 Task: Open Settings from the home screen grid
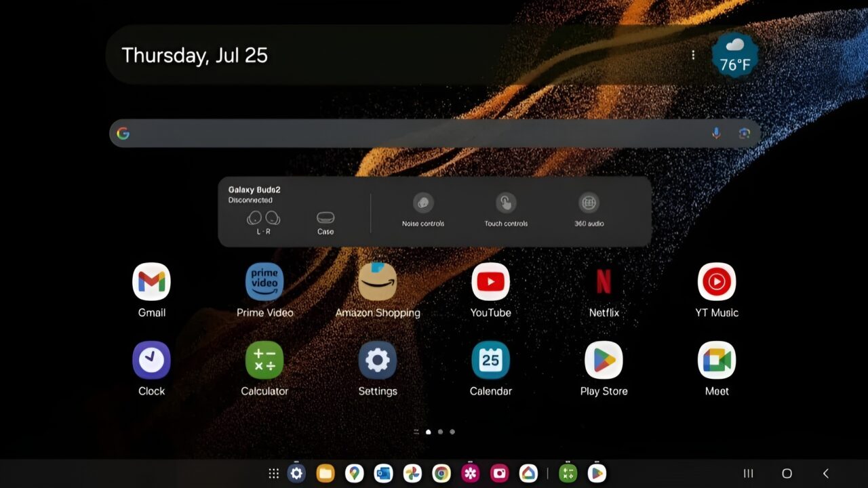pos(378,360)
